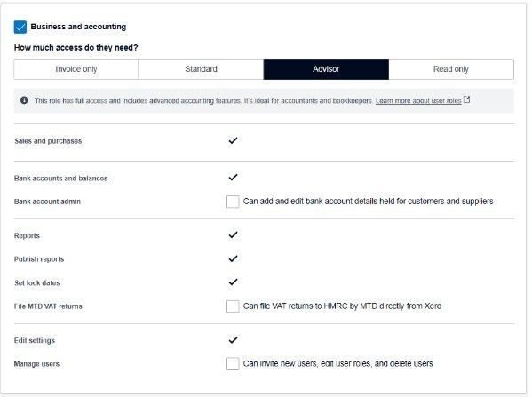Click the info icon in role description
This screenshot has width=532, height=397.
click(24, 100)
